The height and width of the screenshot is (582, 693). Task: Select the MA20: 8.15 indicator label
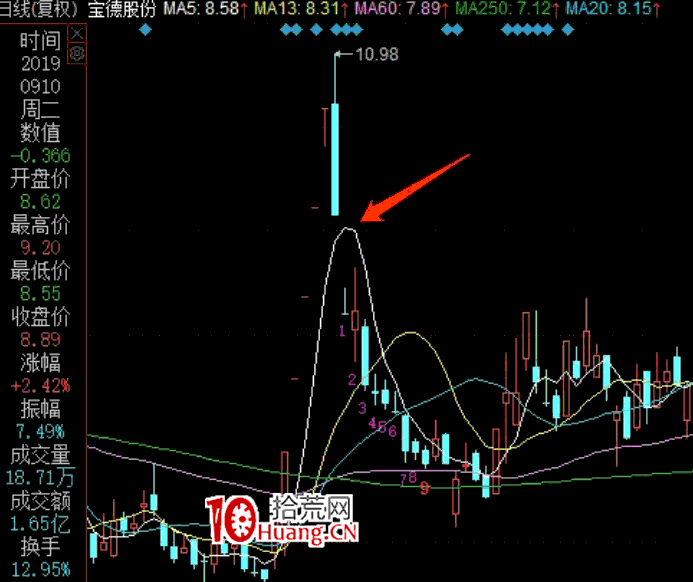613,9
